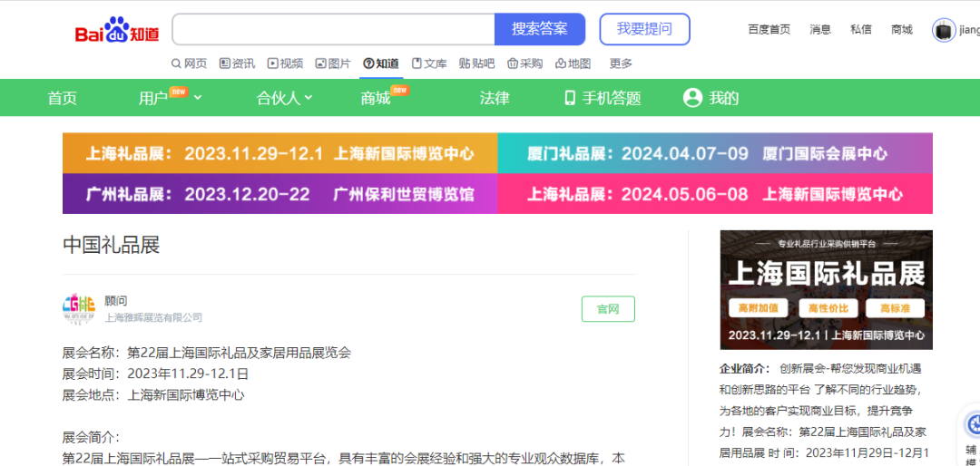The image size is (980, 466).
Task: Expand the 用户 menu chevron
Action: click(198, 97)
